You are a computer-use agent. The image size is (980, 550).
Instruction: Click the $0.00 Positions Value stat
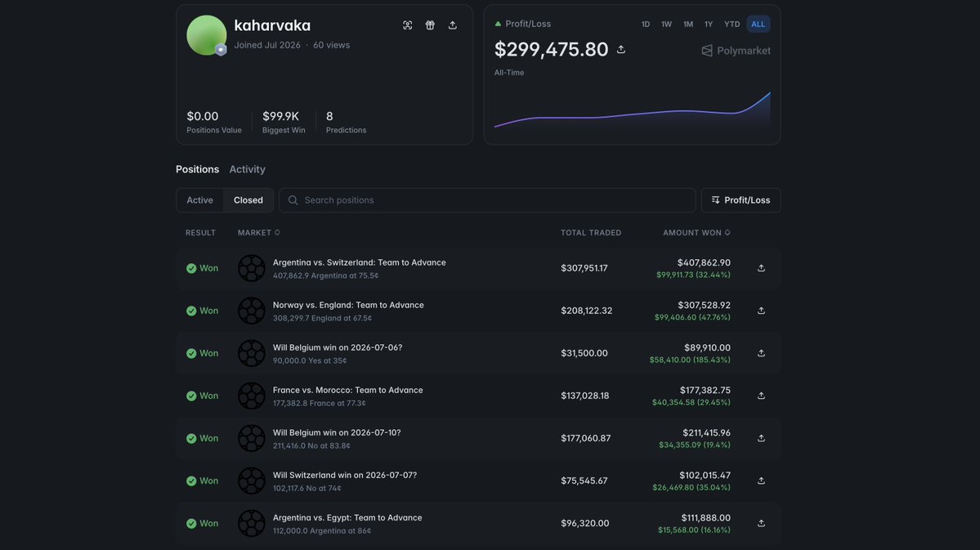[214, 122]
